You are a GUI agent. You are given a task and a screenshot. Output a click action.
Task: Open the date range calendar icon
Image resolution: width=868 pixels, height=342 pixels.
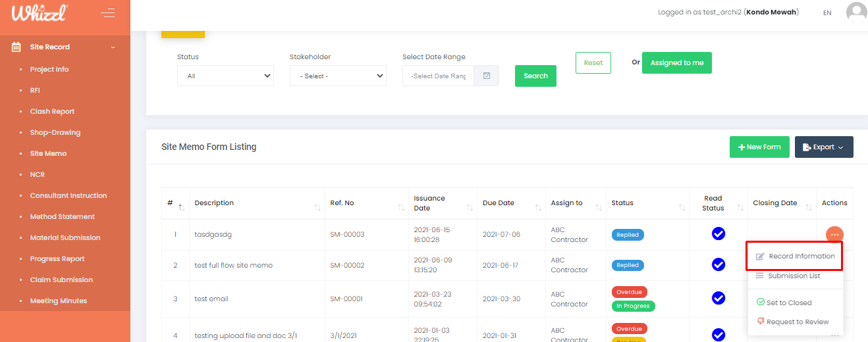point(487,76)
